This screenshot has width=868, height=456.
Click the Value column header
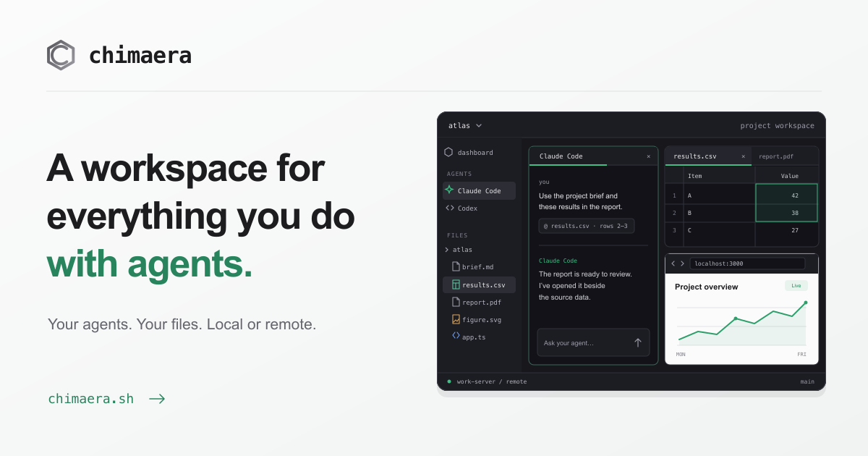pyautogui.click(x=787, y=175)
